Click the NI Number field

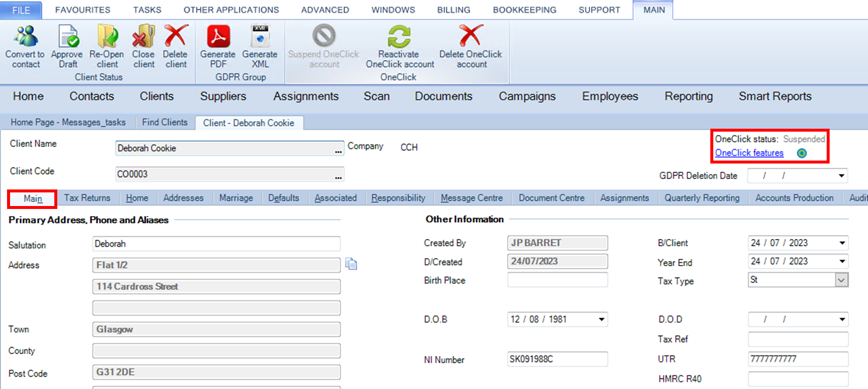click(x=557, y=359)
